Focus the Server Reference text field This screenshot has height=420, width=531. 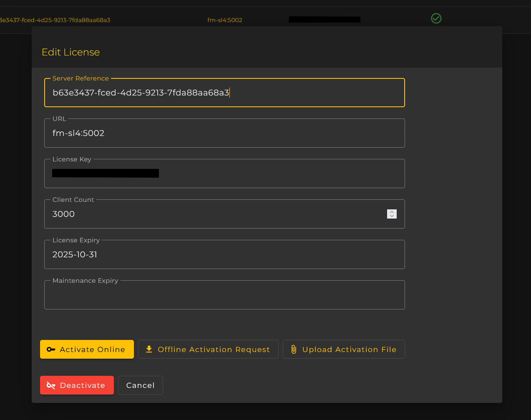pyautogui.click(x=224, y=93)
